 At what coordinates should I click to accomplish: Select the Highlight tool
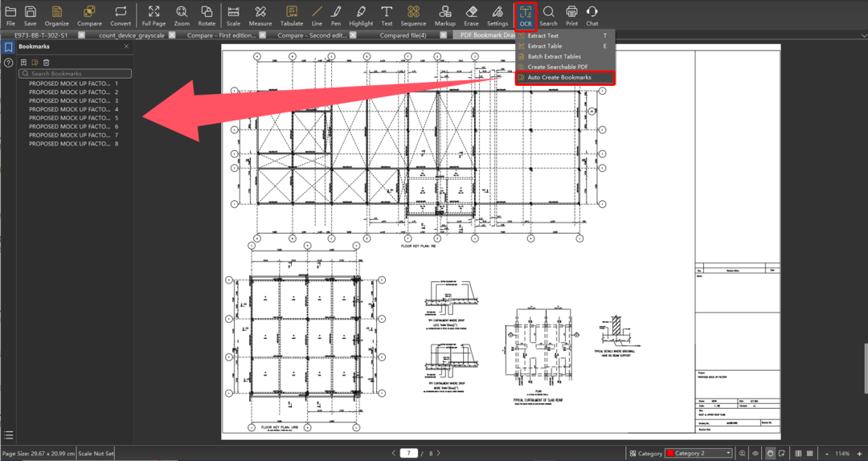(361, 15)
